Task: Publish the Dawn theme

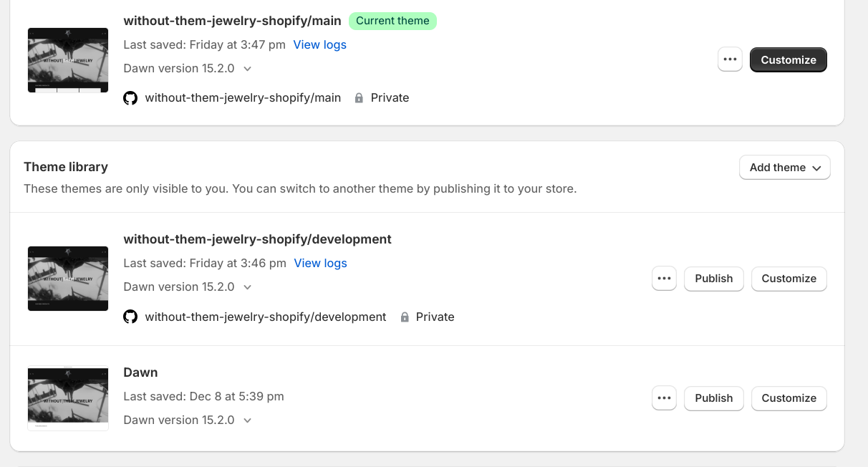Action: click(713, 398)
